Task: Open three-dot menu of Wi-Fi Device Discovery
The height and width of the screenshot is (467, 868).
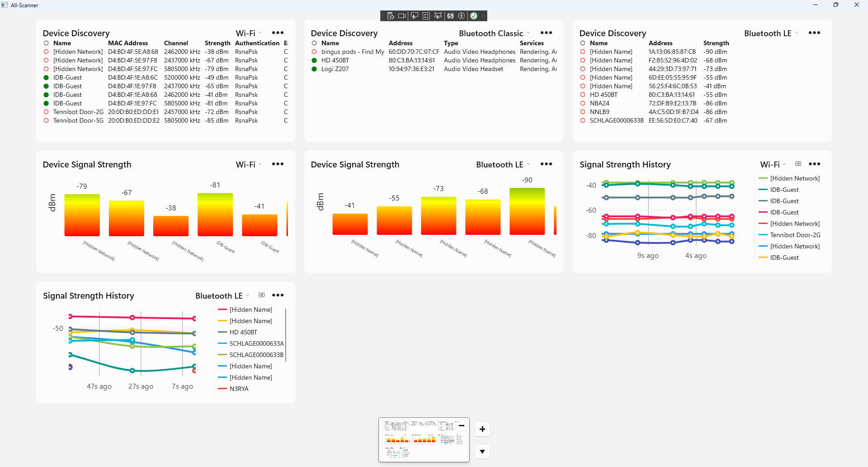Action: [278, 33]
